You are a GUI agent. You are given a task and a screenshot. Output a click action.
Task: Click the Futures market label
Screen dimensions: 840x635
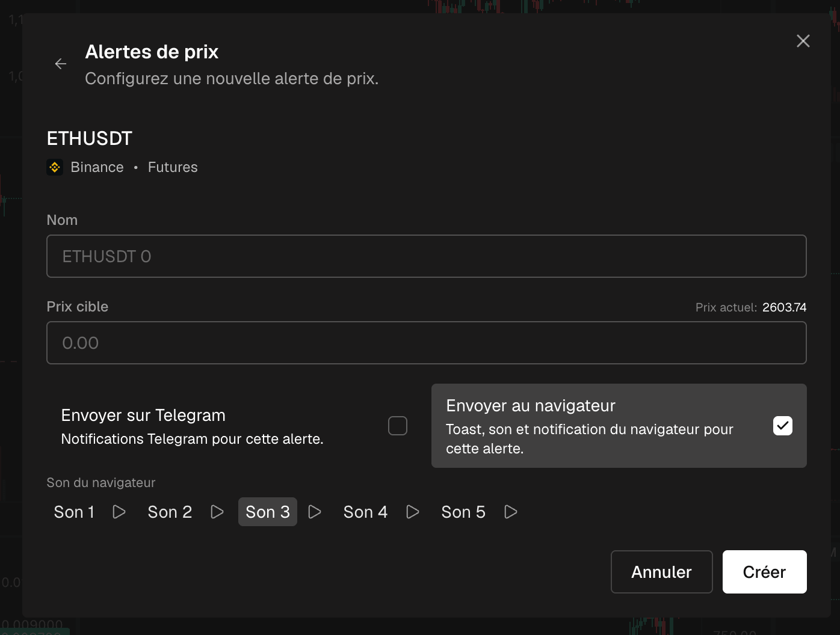pos(173,167)
